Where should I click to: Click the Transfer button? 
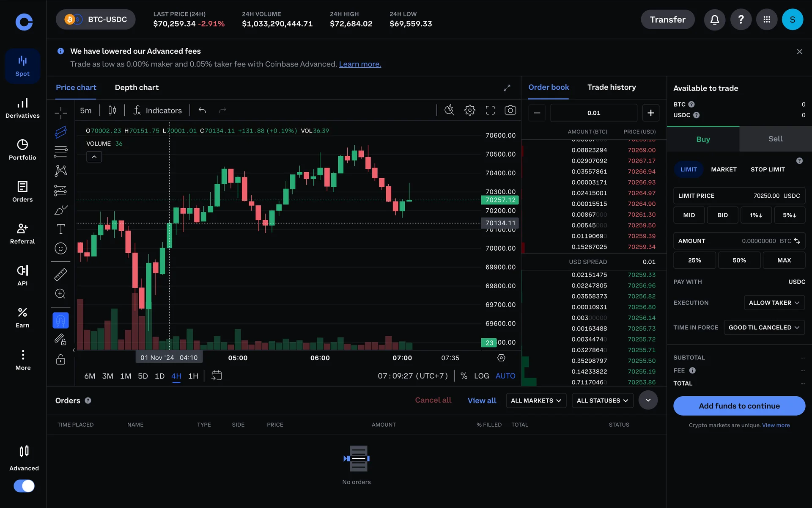click(667, 19)
